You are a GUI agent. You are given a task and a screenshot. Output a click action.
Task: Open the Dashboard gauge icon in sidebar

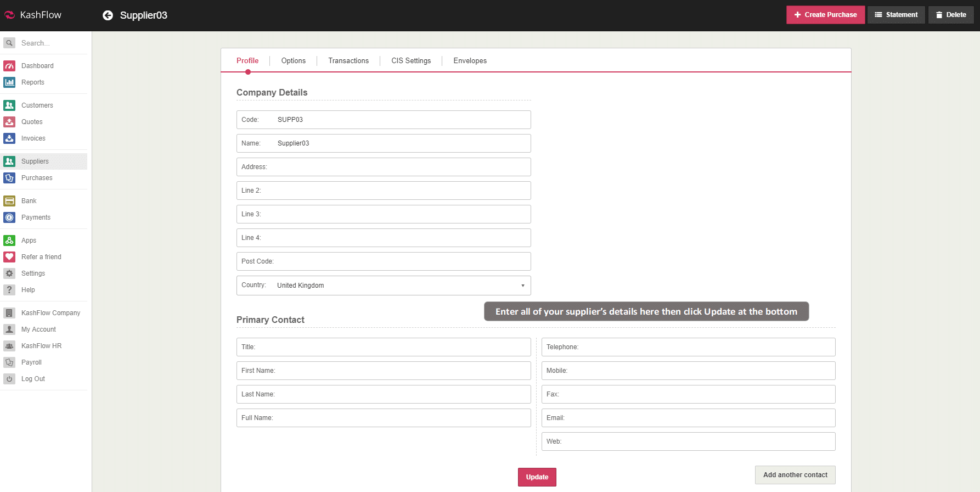(9, 66)
